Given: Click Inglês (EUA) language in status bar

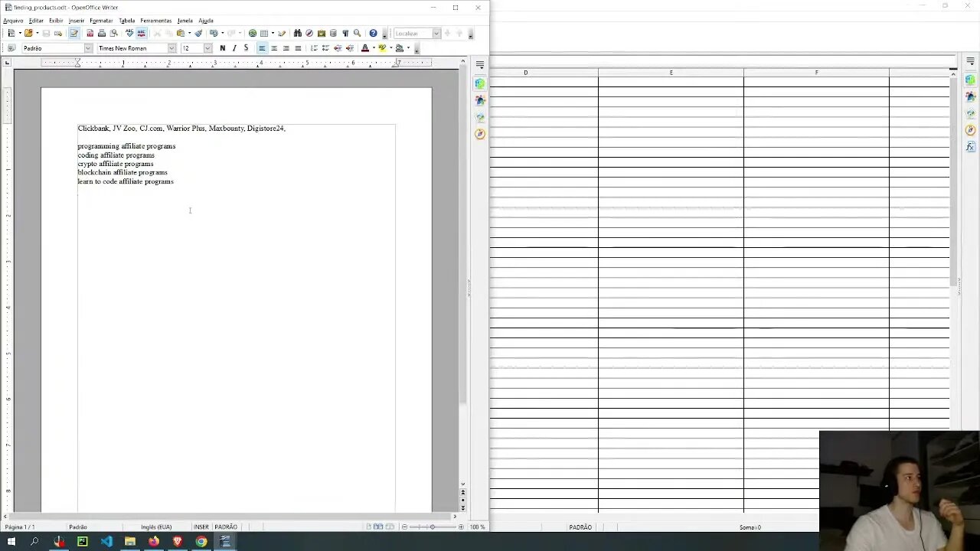Looking at the screenshot, I should [156, 527].
